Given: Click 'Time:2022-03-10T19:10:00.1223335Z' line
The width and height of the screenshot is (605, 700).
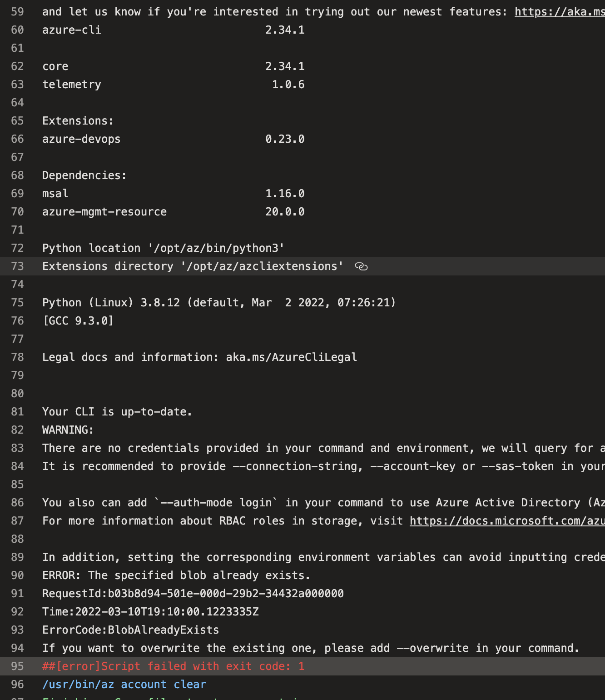Looking at the screenshot, I should coord(150,612).
